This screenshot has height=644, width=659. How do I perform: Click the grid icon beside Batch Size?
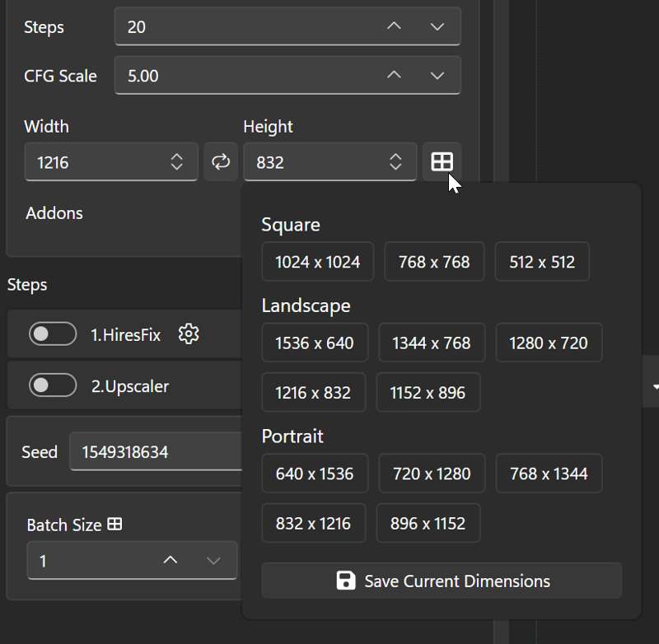tap(115, 524)
